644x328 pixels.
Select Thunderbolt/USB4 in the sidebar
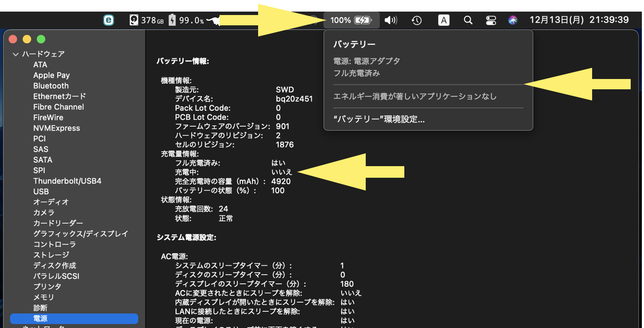67,181
